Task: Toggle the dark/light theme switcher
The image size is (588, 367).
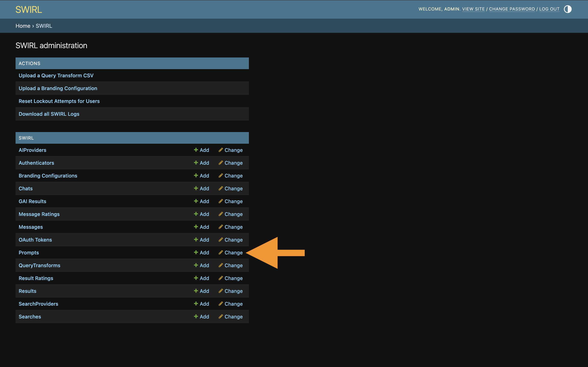Action: 568,9
